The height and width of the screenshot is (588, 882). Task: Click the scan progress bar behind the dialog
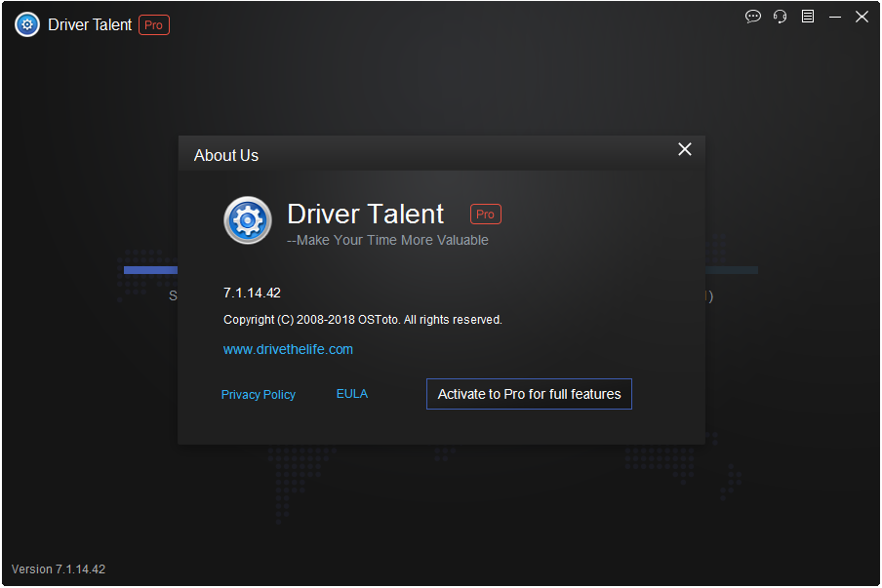(x=150, y=270)
